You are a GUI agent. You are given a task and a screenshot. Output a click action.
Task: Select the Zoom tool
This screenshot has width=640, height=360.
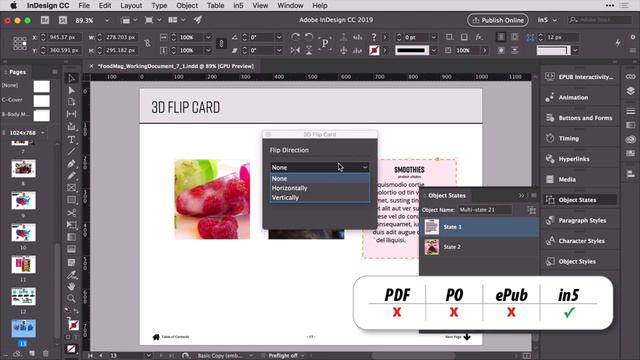click(72, 298)
